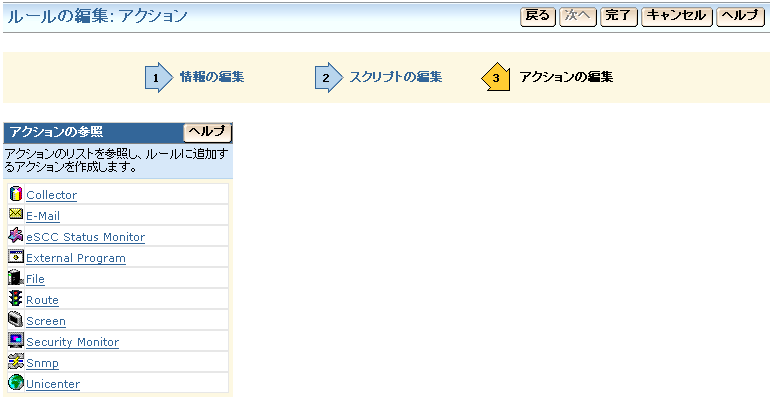Go to 情報の編集 step

pos(212,77)
